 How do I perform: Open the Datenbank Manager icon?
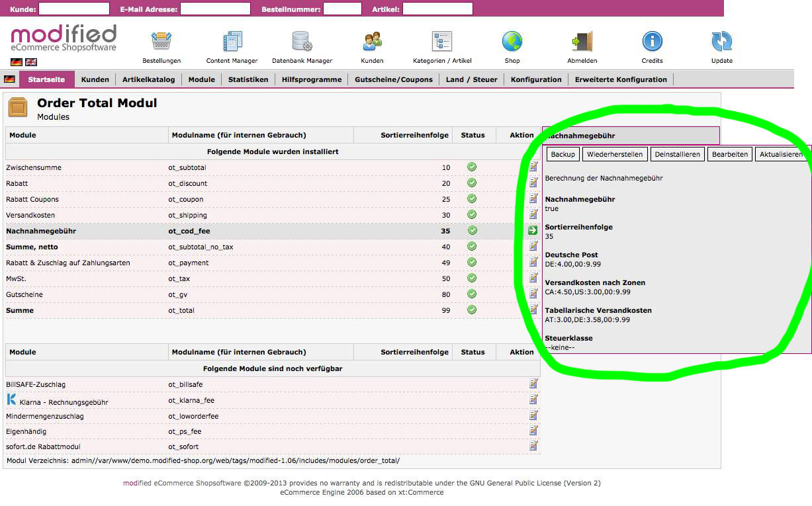tap(302, 42)
